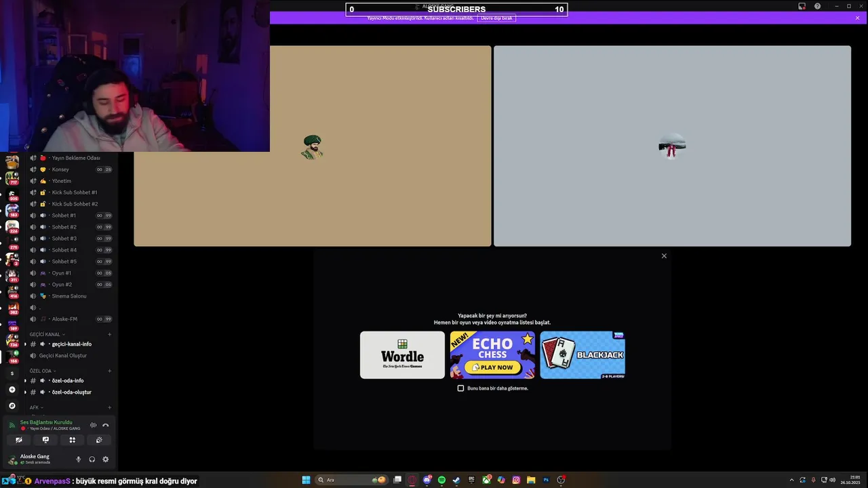
Task: Open the Discord help icon
Action: click(817, 6)
